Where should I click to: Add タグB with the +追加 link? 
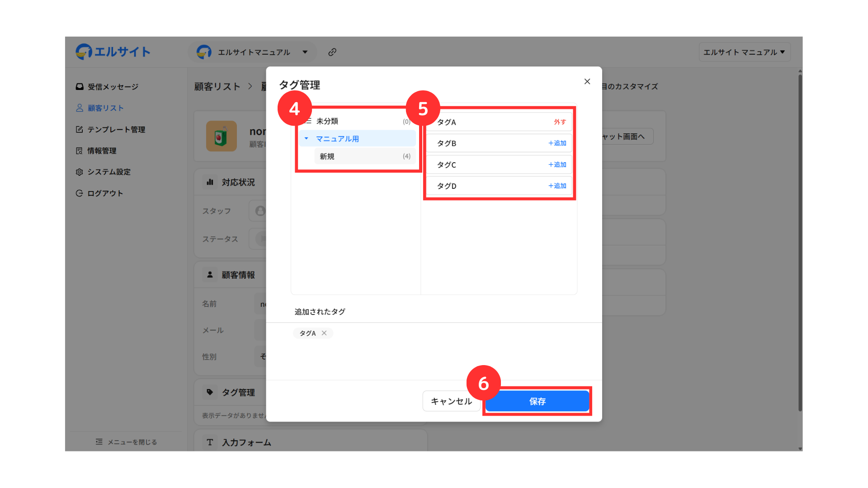[557, 143]
